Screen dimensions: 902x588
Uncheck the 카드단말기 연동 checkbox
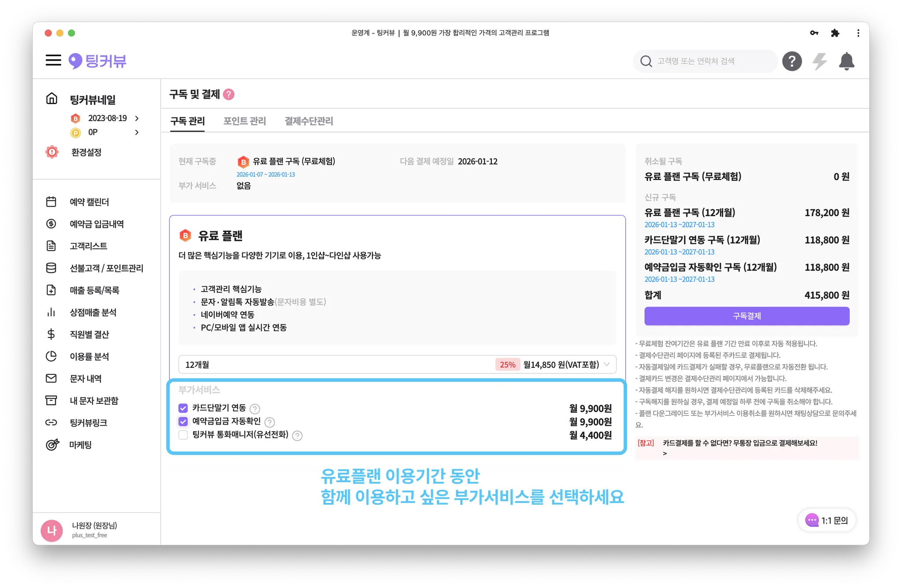point(183,408)
